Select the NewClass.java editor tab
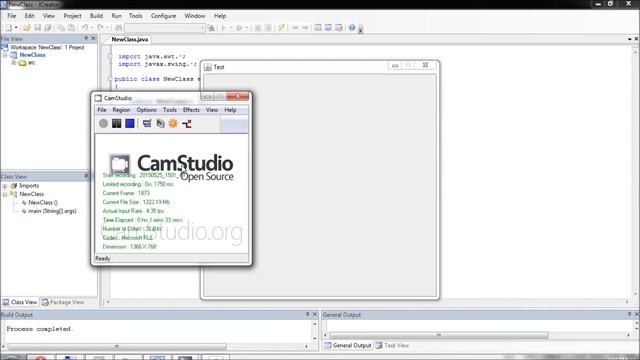Viewport: 640px width, 360px height. click(x=130, y=39)
